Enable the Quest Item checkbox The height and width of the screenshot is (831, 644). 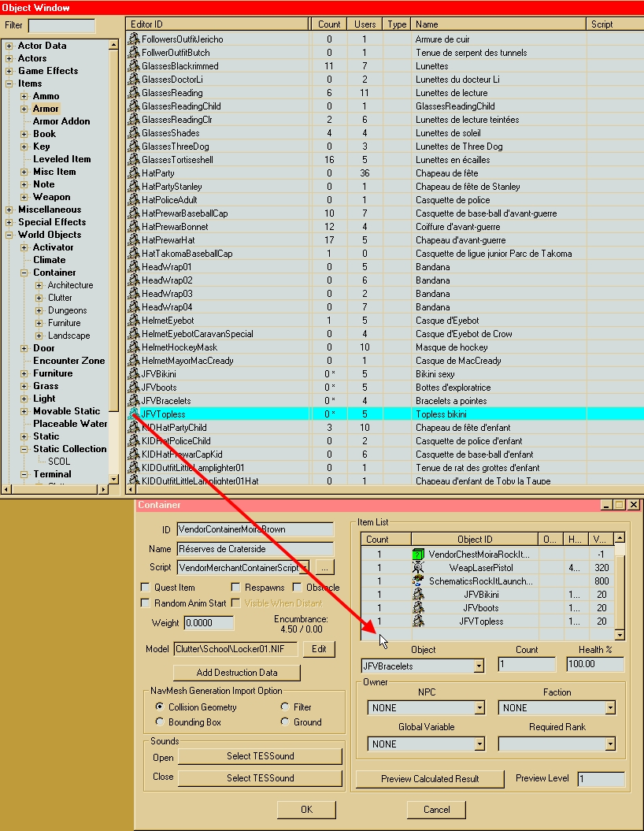tap(145, 588)
